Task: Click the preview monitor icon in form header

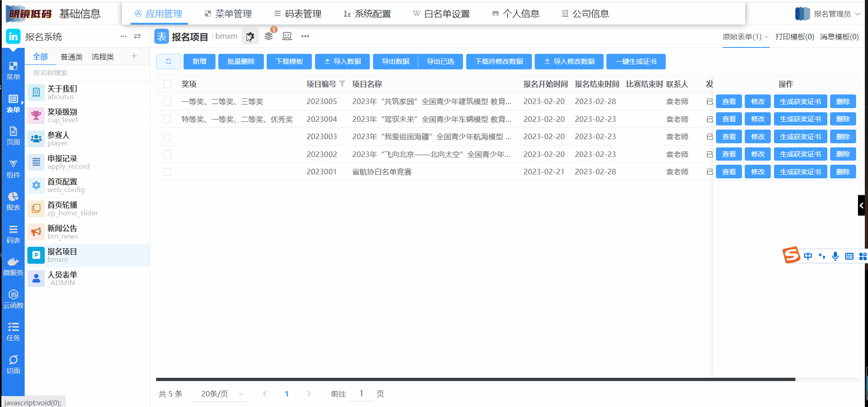Action: point(287,36)
